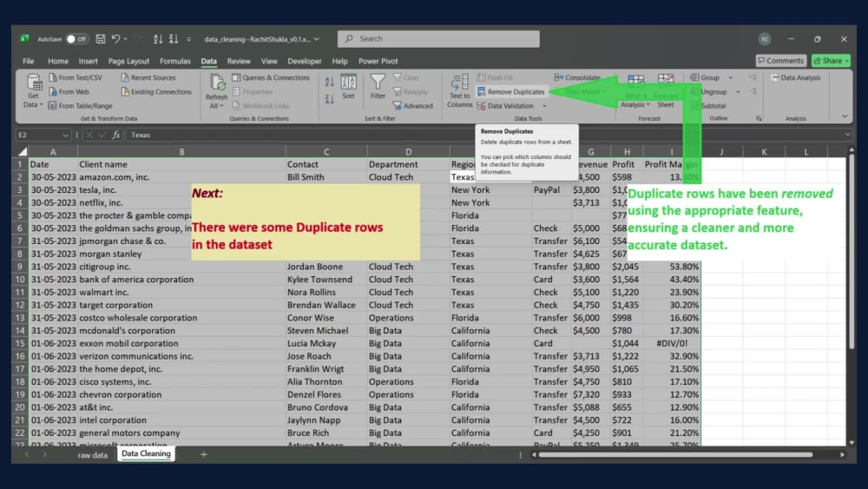
Task: Switch to the Formulas tab
Action: click(175, 61)
